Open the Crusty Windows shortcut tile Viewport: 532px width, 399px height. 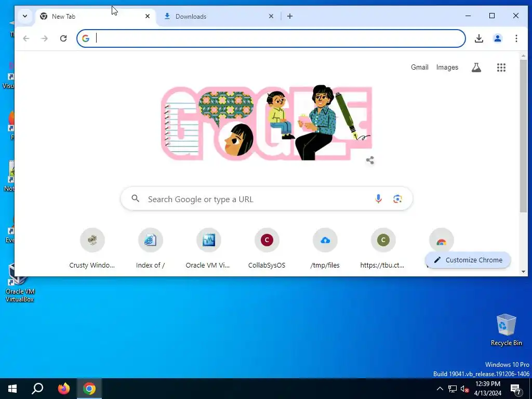(92, 249)
